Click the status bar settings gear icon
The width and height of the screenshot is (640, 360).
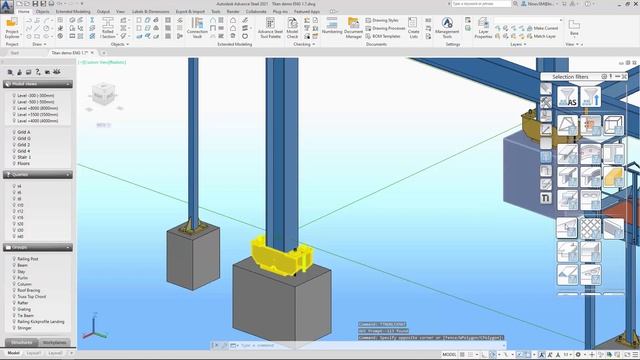(x=578, y=355)
